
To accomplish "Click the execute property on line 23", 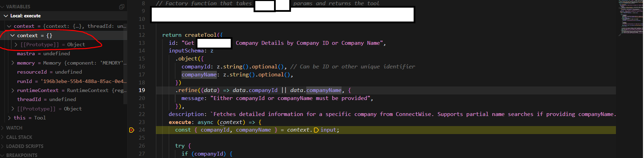I will coord(180,122).
